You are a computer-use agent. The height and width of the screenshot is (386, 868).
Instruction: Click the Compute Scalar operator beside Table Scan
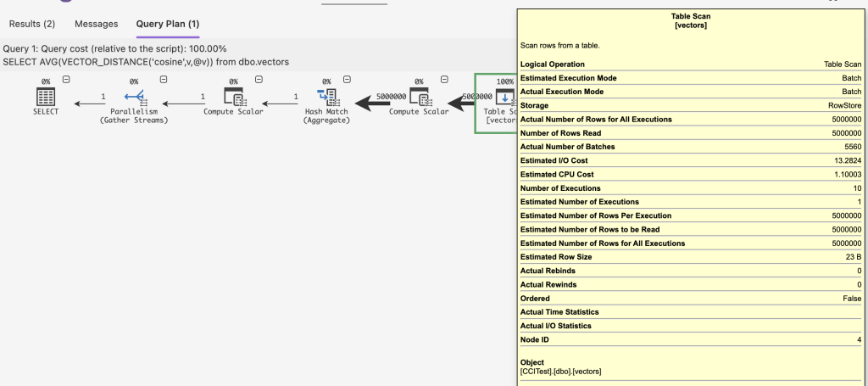click(418, 96)
